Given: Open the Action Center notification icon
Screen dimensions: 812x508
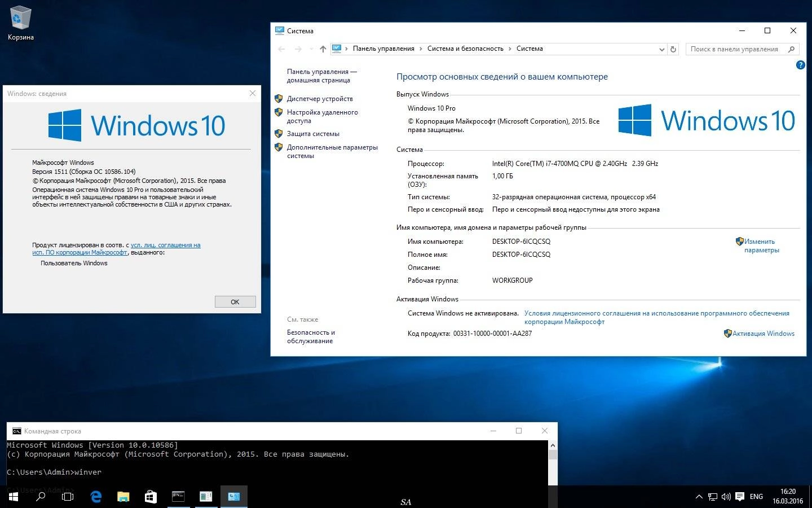Looking at the screenshot, I should (740, 497).
